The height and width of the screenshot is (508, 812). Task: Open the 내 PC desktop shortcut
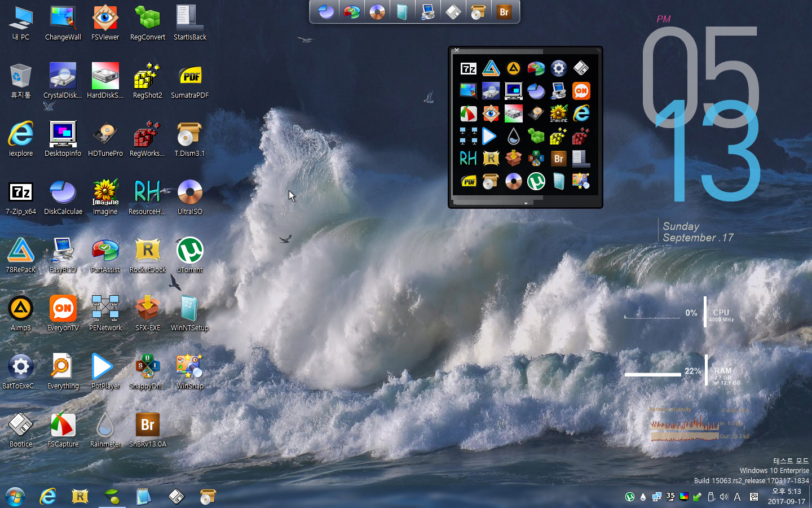(x=21, y=23)
